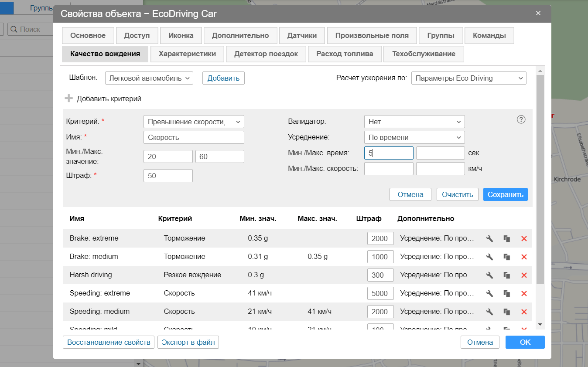This screenshot has height=367, width=588.
Task: Click the empty maximum speed field
Action: click(441, 169)
